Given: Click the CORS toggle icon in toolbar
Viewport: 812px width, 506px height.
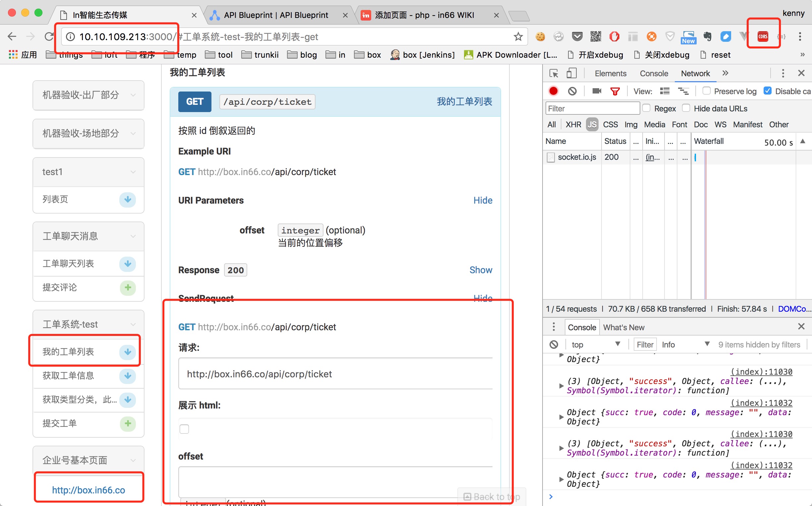Looking at the screenshot, I should coord(763,36).
